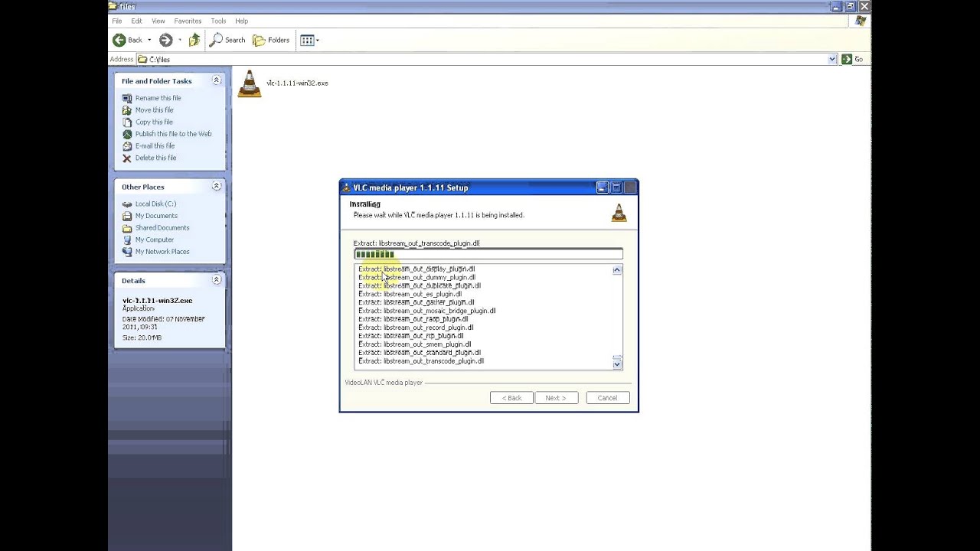Open the Back history dropdown arrow
The width and height of the screenshot is (980, 551).
tap(149, 40)
